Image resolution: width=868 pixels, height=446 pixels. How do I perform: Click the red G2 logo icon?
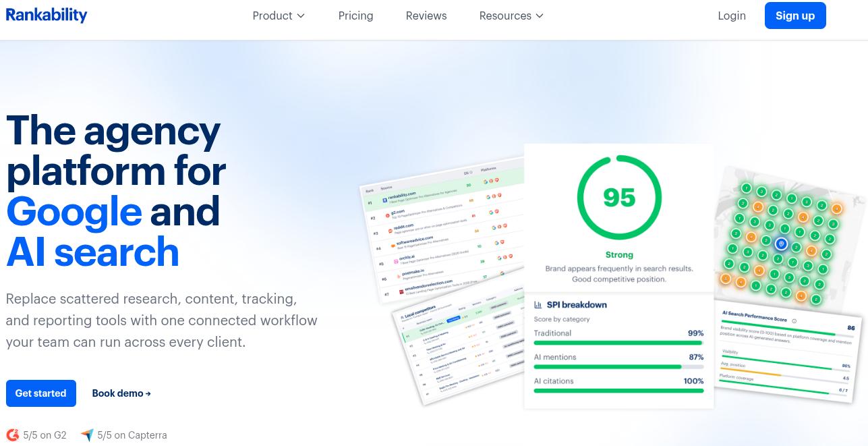[x=13, y=435]
